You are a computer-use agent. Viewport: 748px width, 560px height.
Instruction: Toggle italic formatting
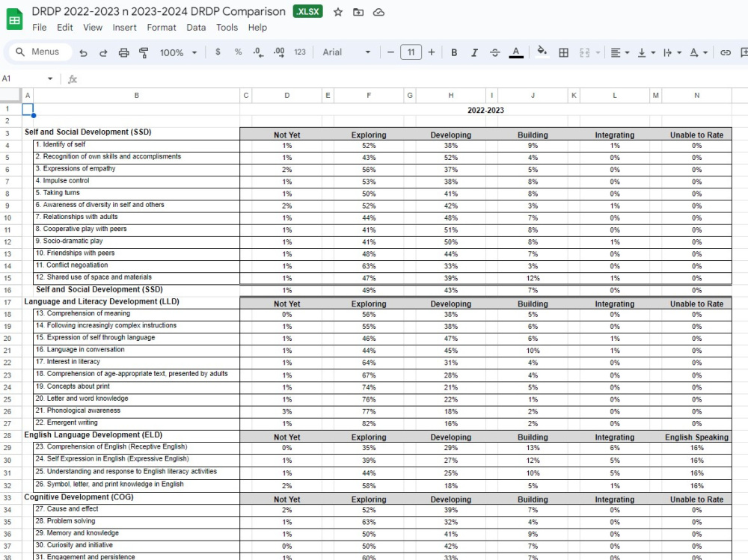coord(474,52)
